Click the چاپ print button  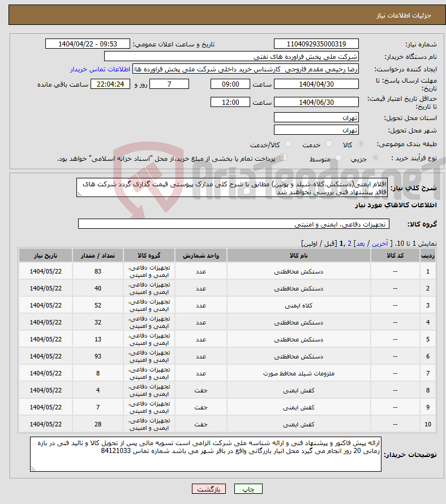click(248, 489)
